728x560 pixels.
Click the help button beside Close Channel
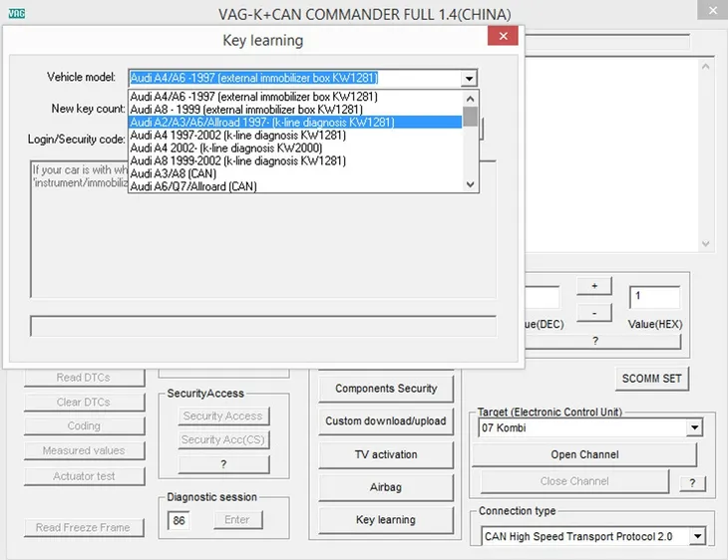[x=692, y=483]
